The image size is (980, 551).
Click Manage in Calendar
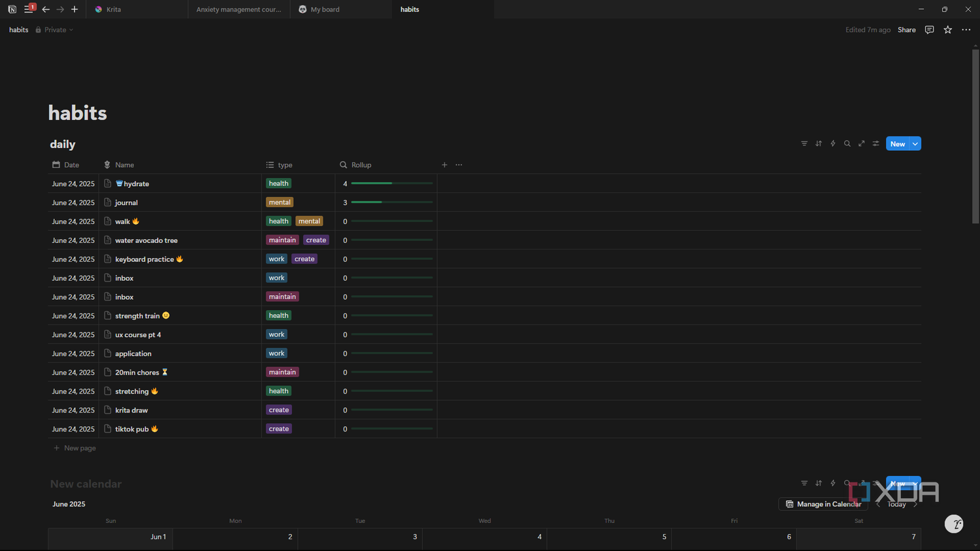point(823,504)
